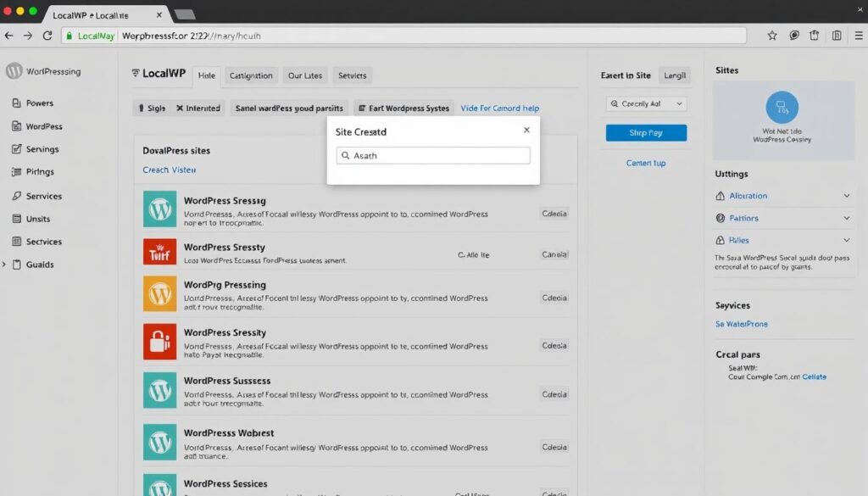Screen dimensions: 868x496
Task: Click the Canten tup link
Action: click(646, 163)
